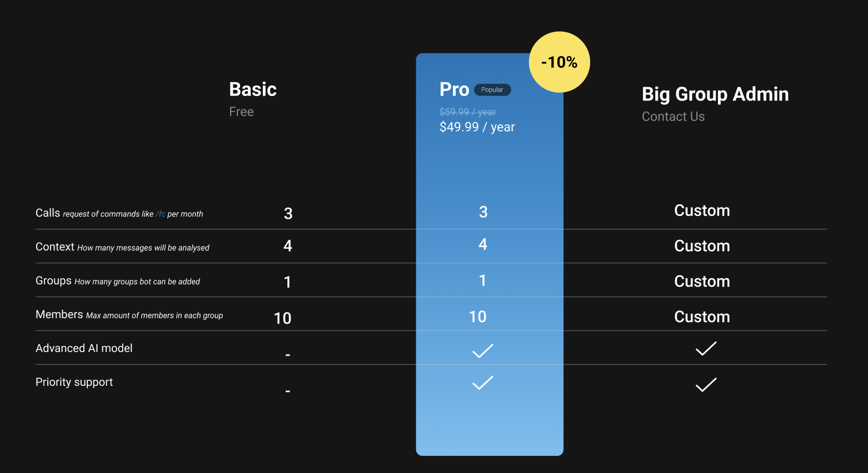Select the Pro plan heading
The image size is (868, 473).
[455, 89]
